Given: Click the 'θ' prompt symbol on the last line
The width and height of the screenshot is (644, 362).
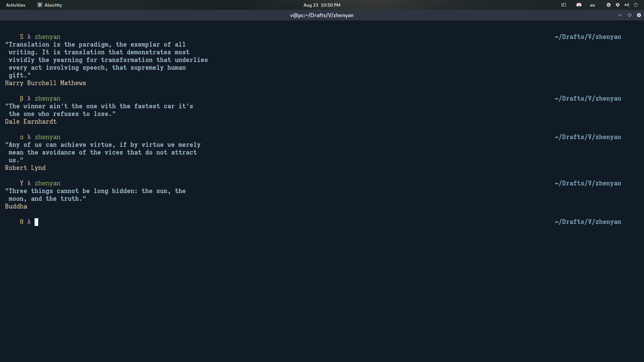Looking at the screenshot, I should click(21, 222).
